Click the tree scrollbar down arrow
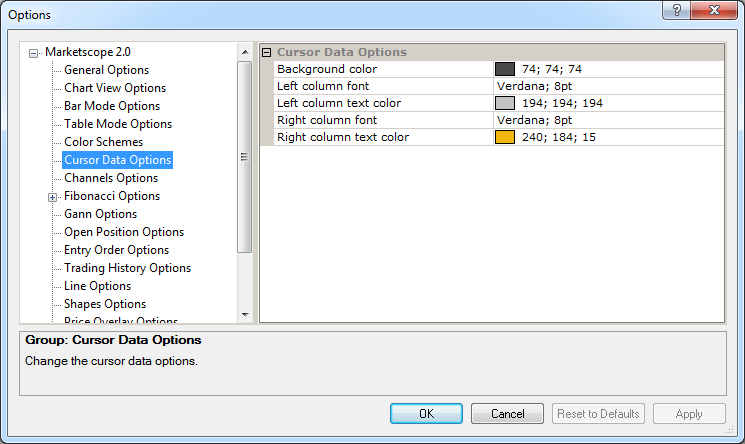This screenshot has height=444, width=745. pos(245,315)
